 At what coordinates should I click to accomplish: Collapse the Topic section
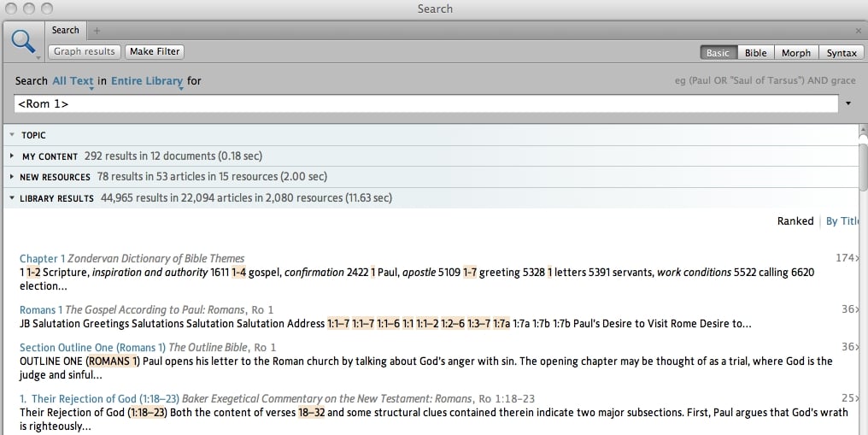pos(12,135)
